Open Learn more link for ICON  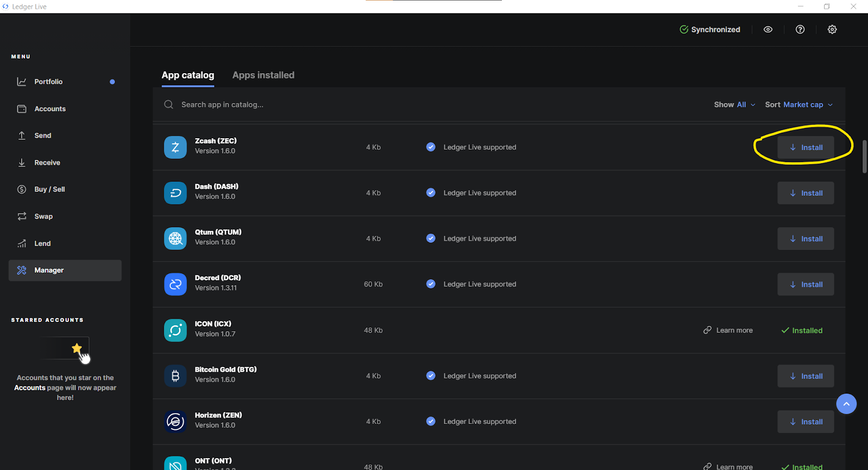coord(728,330)
